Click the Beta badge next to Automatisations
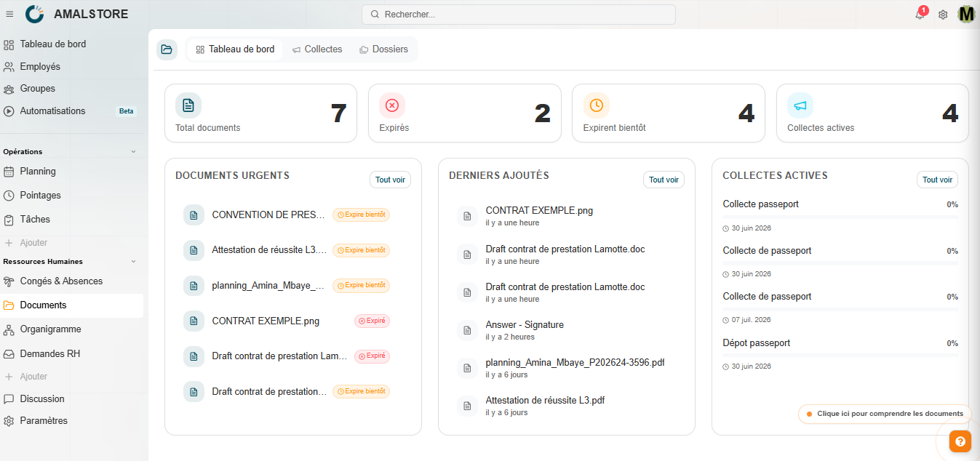Image resolution: width=980 pixels, height=461 pixels. pyautogui.click(x=127, y=111)
